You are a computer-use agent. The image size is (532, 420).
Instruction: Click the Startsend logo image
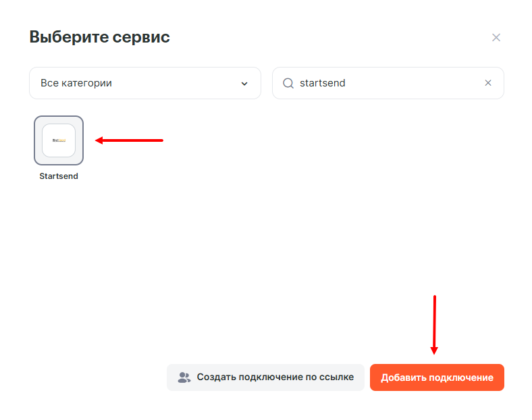click(59, 140)
